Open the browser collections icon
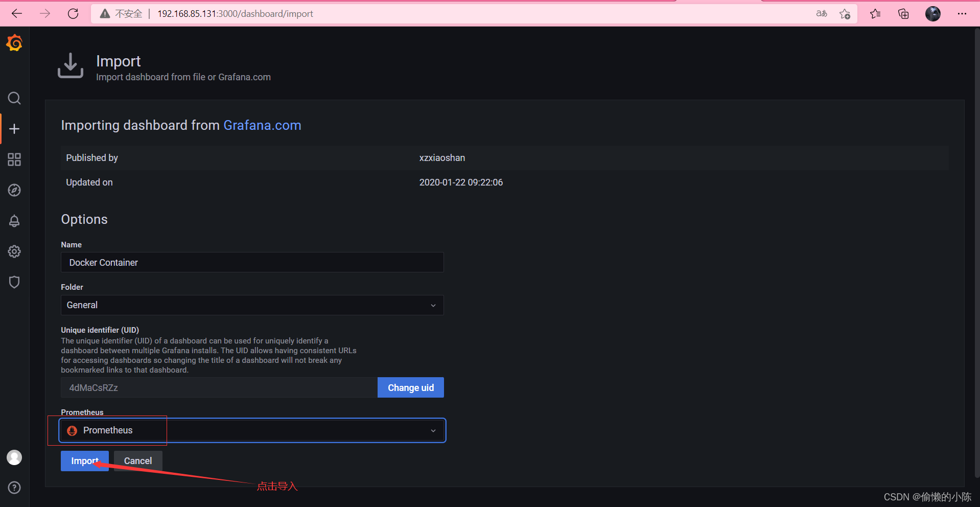This screenshot has height=507, width=980. (x=903, y=14)
